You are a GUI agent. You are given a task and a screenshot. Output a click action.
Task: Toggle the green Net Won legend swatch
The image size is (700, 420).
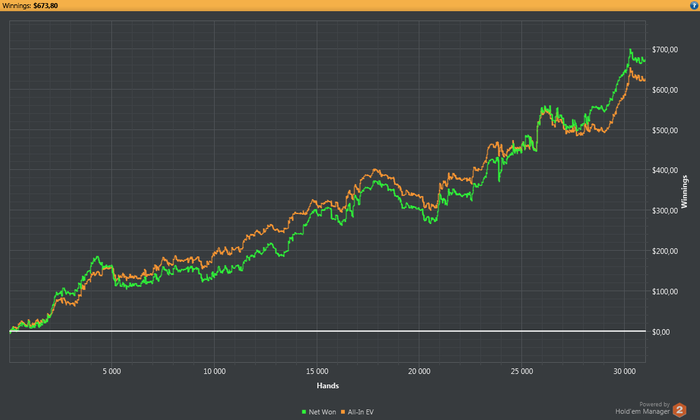[304, 412]
